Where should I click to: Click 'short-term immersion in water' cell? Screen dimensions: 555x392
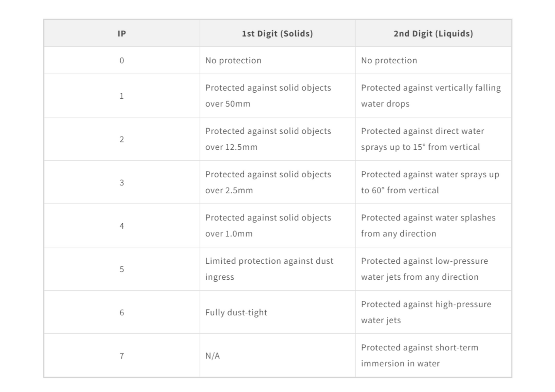click(x=419, y=356)
